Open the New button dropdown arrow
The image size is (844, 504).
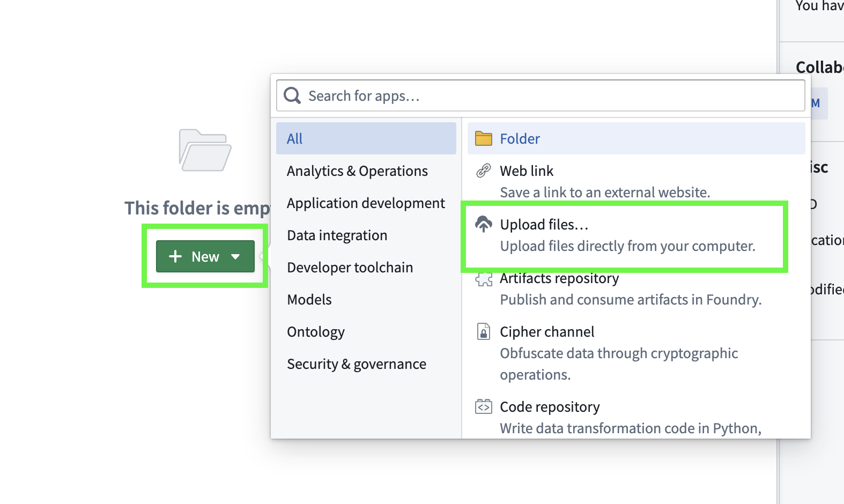[x=235, y=256]
